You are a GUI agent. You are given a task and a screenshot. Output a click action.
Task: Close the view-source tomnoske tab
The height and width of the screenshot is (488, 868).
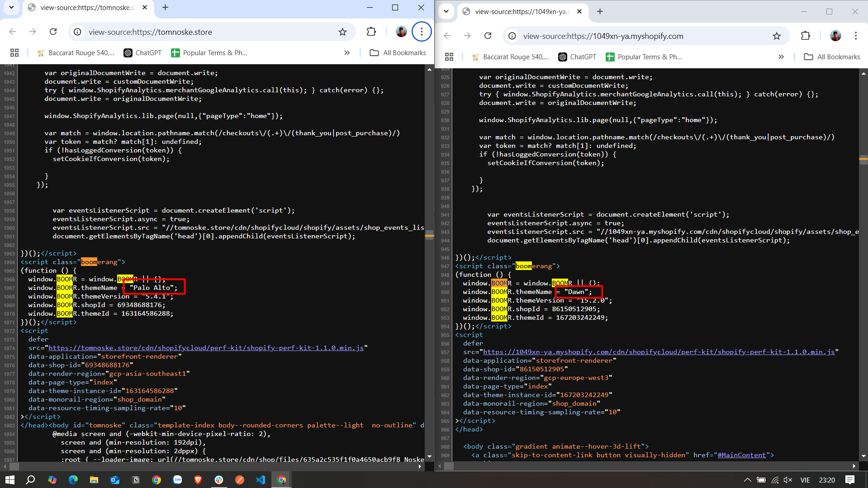pos(145,7)
